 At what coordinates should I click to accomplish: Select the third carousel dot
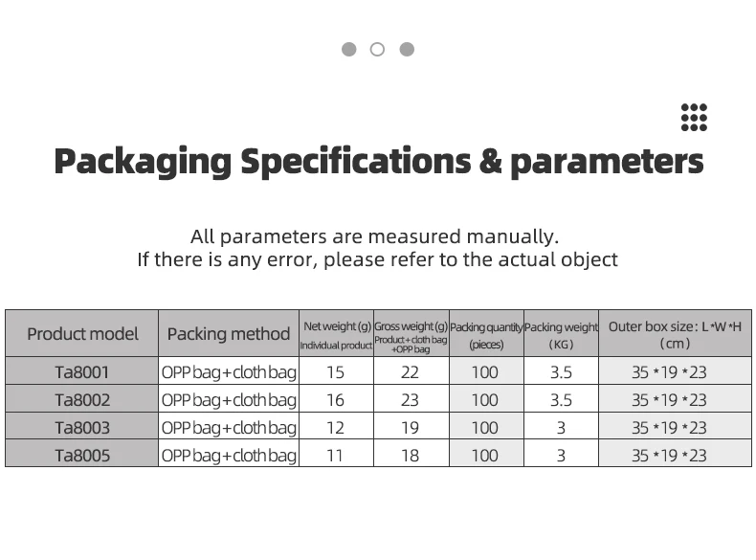tap(407, 49)
